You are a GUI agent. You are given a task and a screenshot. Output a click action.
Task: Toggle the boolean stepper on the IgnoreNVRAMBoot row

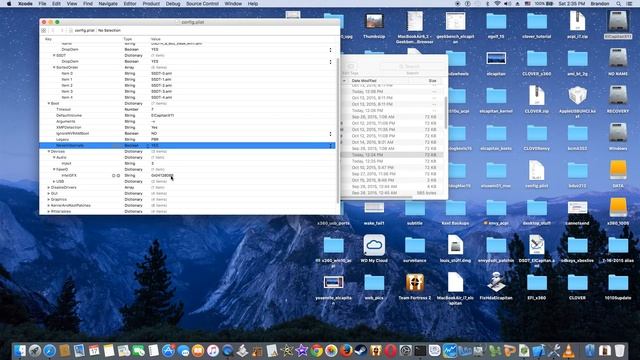(330, 133)
